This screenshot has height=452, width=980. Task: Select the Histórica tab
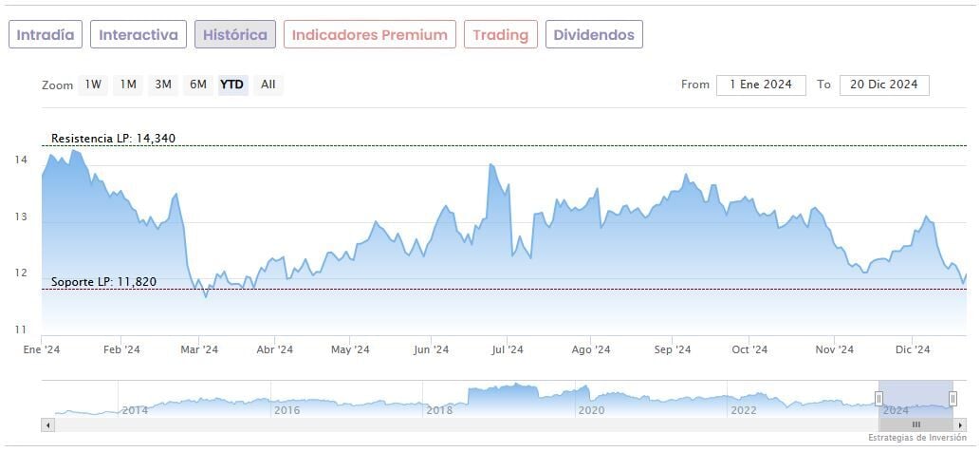click(235, 35)
